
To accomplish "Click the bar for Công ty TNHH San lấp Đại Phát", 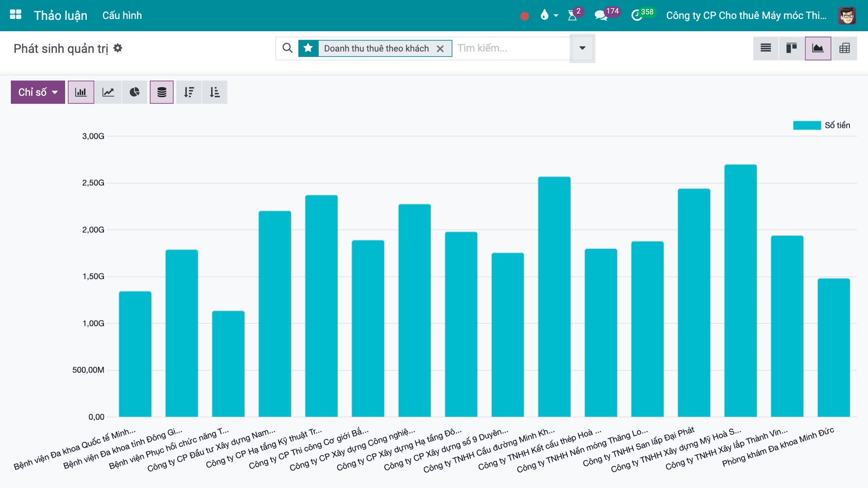I will click(x=694, y=303).
